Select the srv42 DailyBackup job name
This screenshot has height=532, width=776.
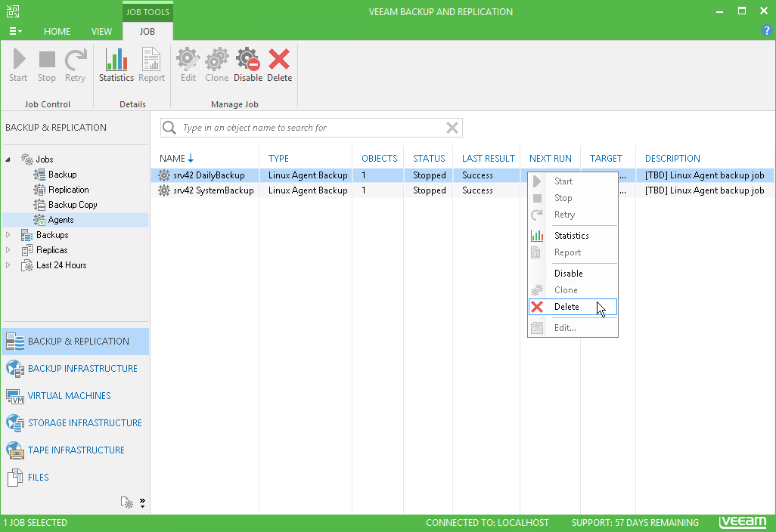(x=209, y=175)
